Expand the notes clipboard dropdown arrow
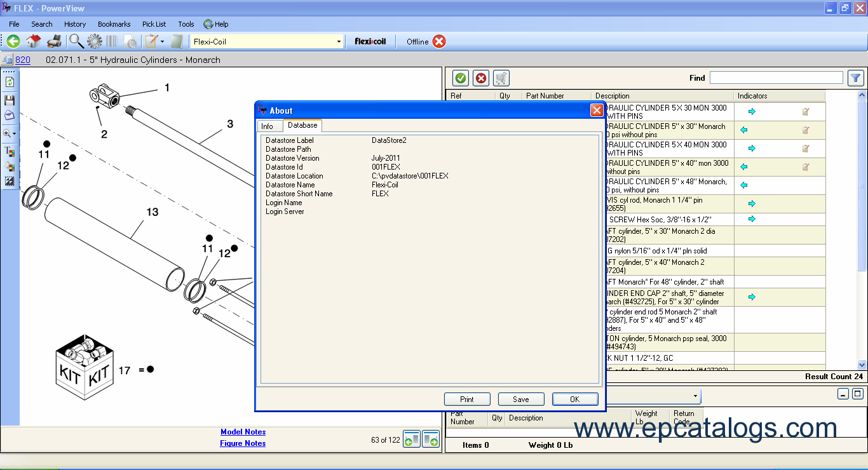The width and height of the screenshot is (868, 470). point(162,41)
